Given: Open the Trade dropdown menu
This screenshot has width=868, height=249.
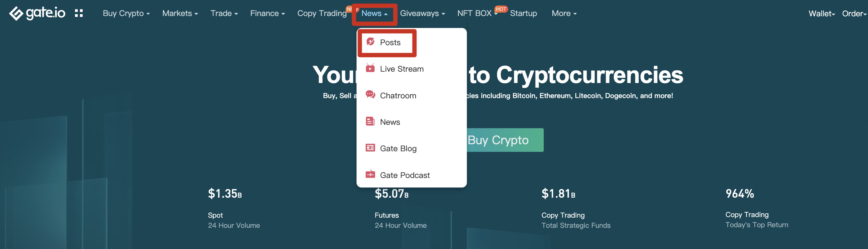Looking at the screenshot, I should tap(224, 14).
